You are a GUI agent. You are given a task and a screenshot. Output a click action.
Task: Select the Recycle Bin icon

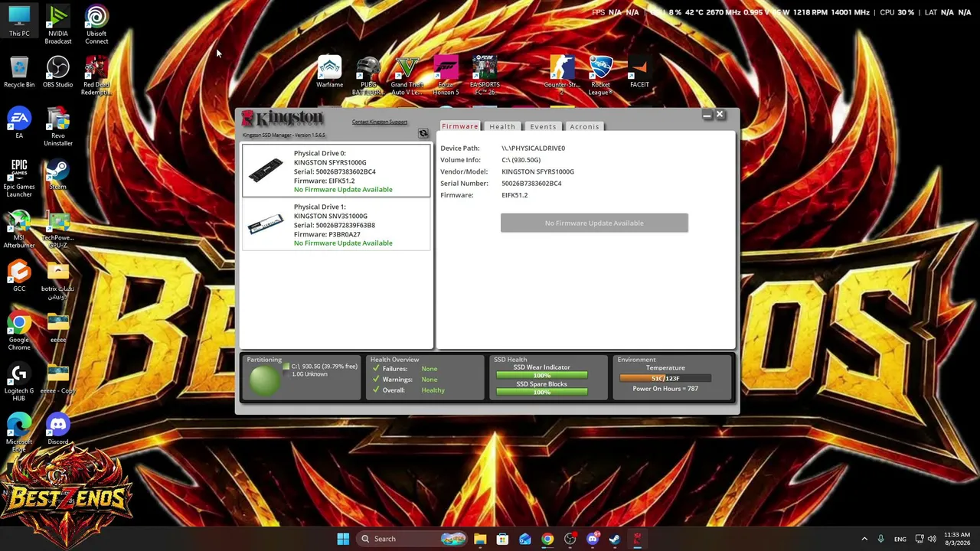[x=19, y=73]
